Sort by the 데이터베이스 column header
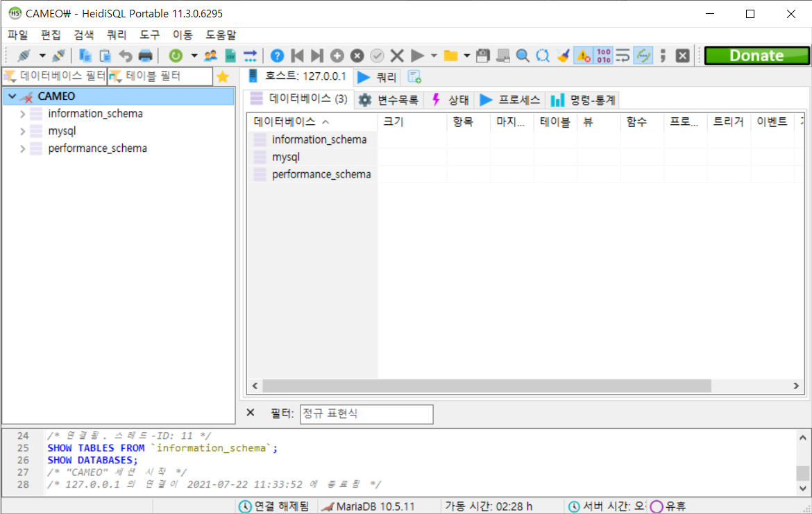Screen dimensions: 812x514 (x=312, y=121)
